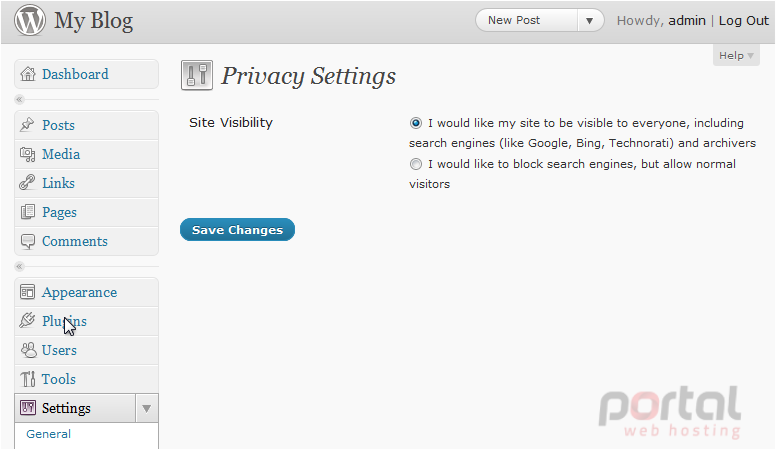Click the WordPress logo icon
Screen dimensions: 776x450
point(30,20)
